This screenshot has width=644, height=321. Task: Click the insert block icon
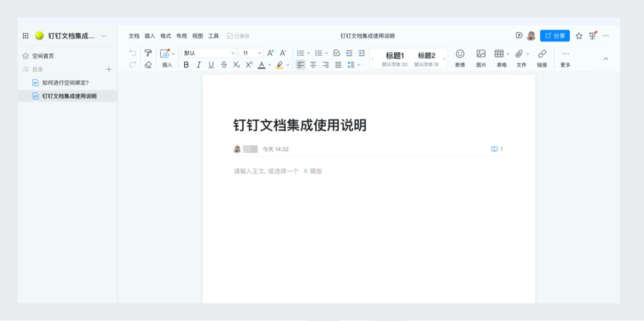165,53
